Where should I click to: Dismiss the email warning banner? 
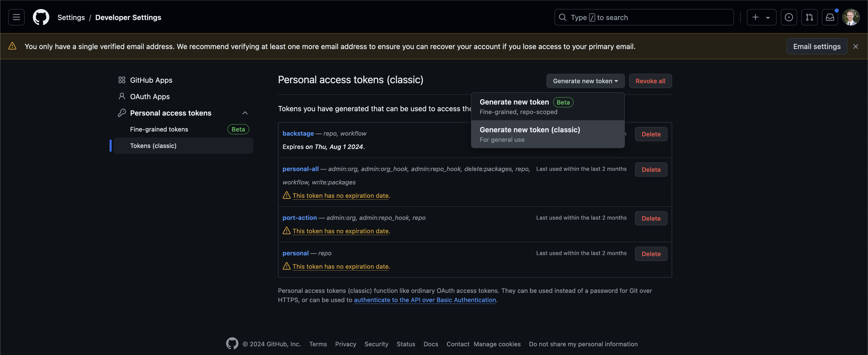(855, 46)
